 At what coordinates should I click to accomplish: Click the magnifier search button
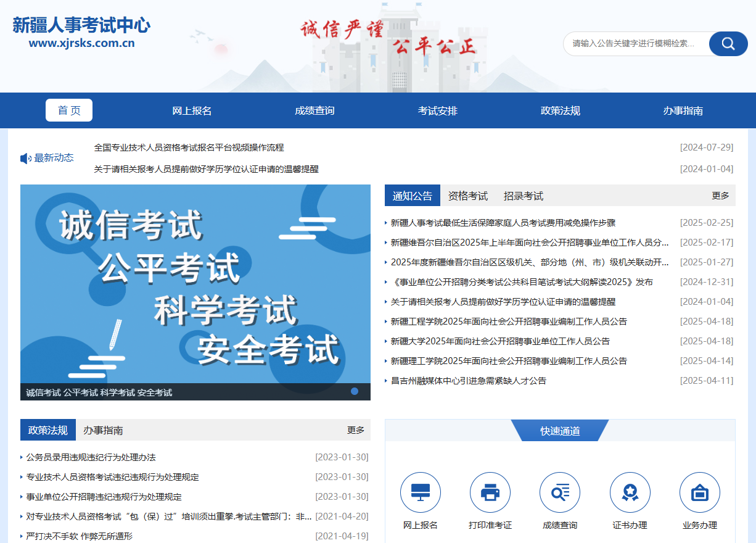coord(728,44)
